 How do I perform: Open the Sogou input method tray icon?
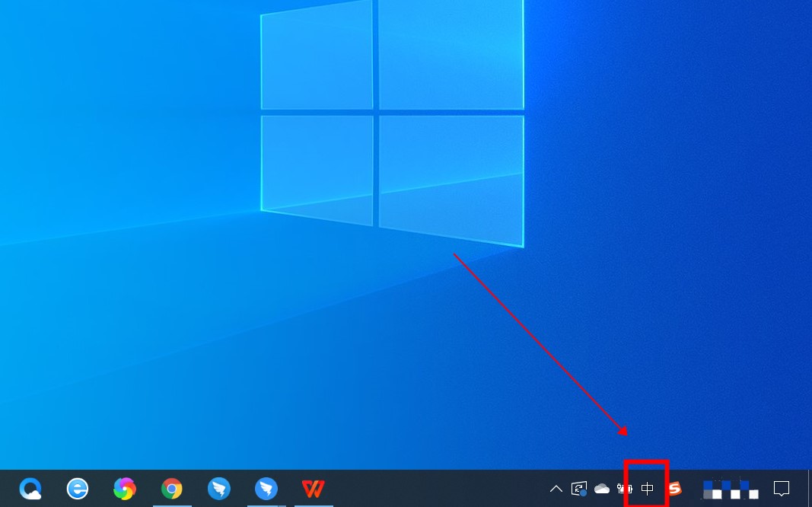click(x=674, y=488)
